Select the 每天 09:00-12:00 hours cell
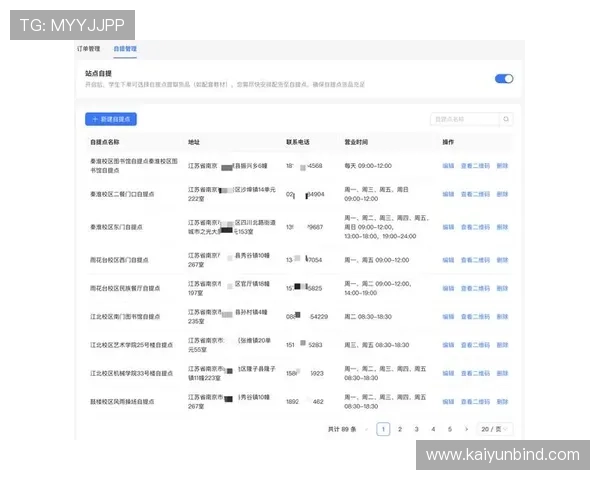Screen dimensions: 600x480 coord(368,166)
